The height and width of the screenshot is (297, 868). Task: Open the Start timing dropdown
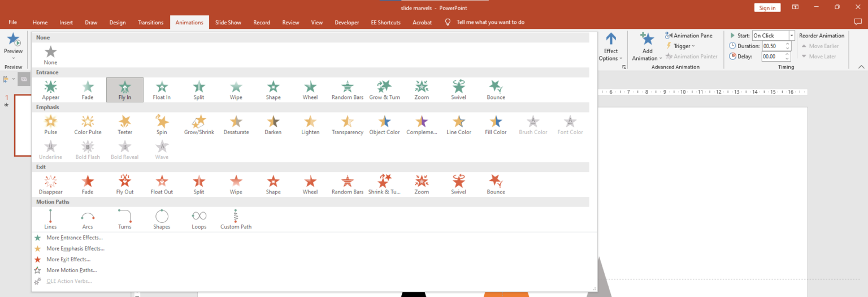tap(792, 36)
